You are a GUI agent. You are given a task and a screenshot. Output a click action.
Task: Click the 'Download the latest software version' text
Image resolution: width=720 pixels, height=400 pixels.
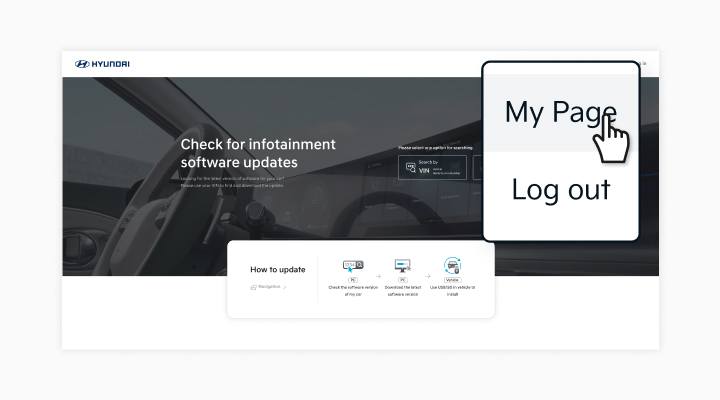tap(402, 291)
